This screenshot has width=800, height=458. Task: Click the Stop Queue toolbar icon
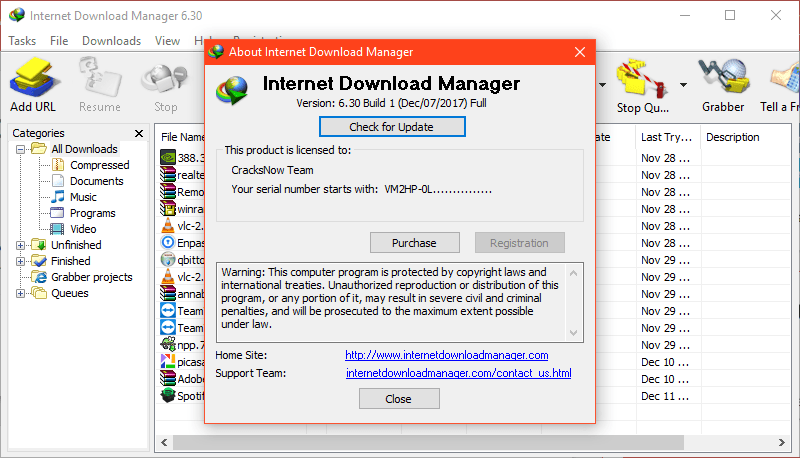click(642, 78)
